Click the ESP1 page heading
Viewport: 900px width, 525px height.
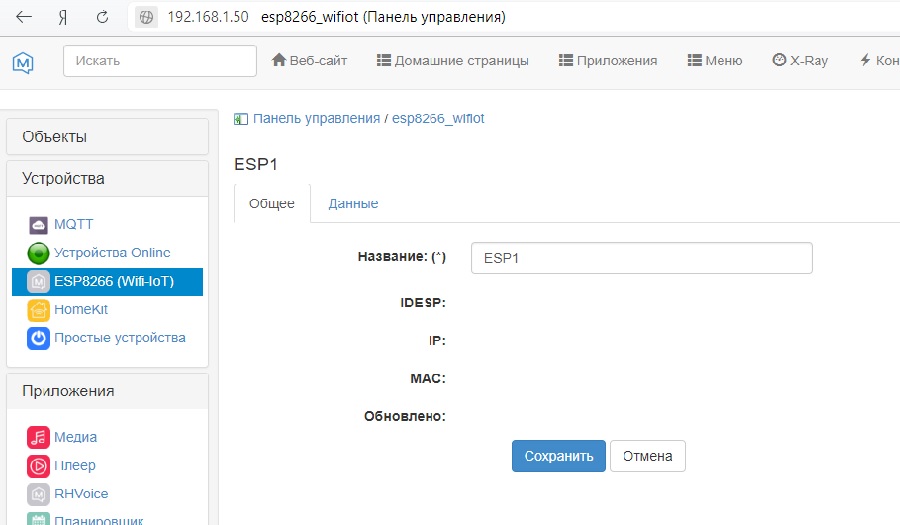click(256, 165)
